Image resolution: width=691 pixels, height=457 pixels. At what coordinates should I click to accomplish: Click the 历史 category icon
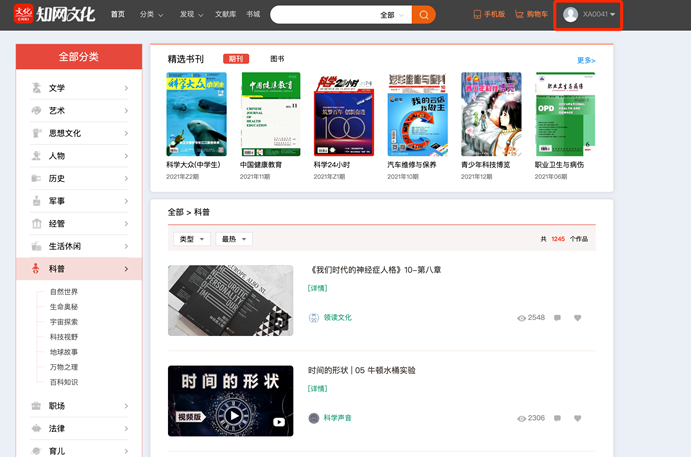[37, 178]
